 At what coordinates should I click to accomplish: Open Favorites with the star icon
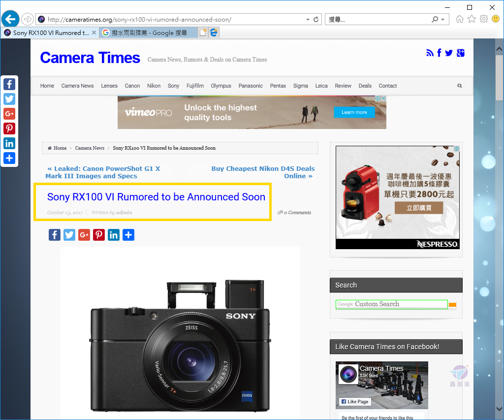click(x=472, y=19)
